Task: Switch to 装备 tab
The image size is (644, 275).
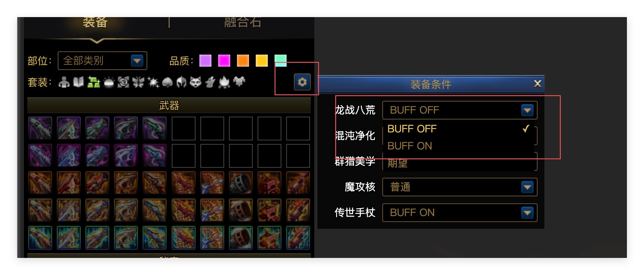Action: click(x=95, y=22)
